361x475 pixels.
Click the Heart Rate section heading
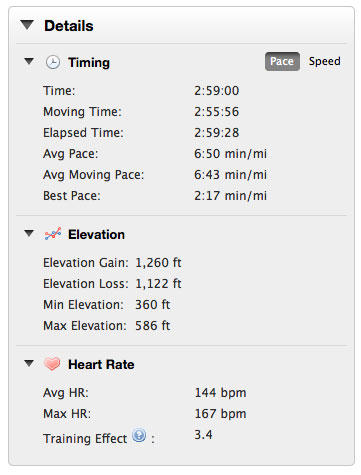[101, 364]
